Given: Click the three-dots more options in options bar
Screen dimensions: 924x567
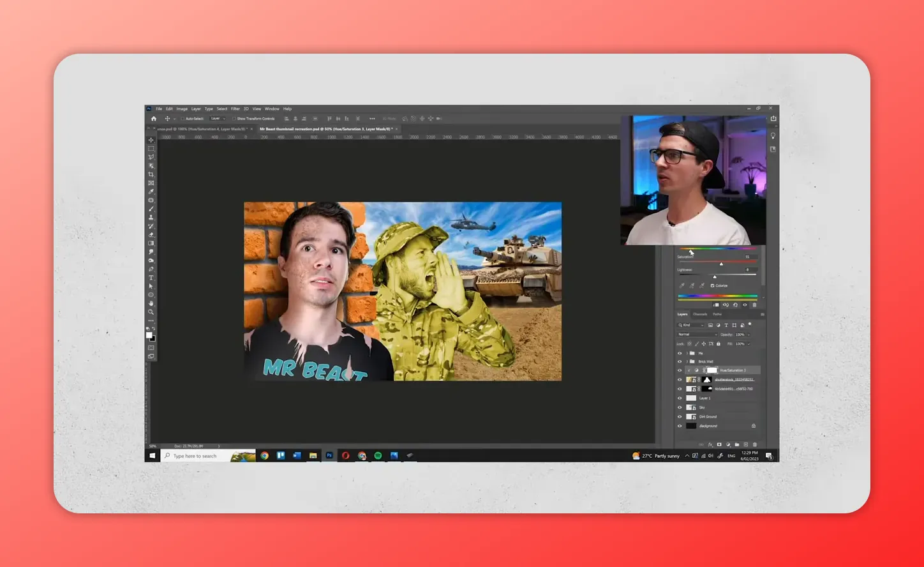Looking at the screenshot, I should point(372,119).
